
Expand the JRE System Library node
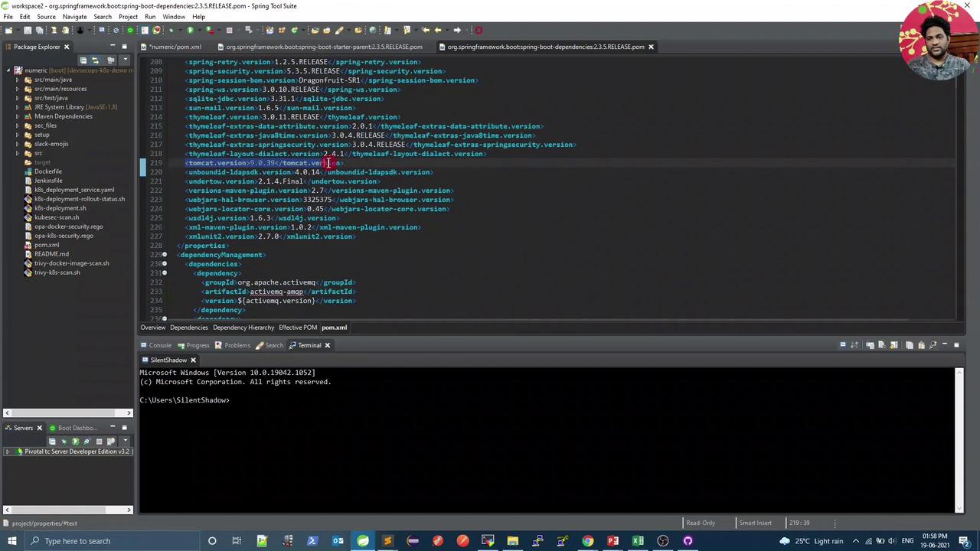18,107
